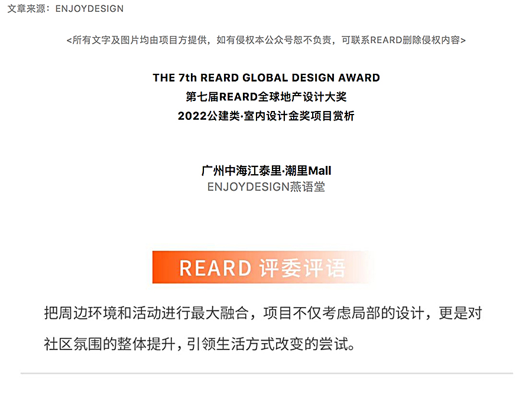The height and width of the screenshot is (395, 532).
Task: Select the copyright disclaimer about 侵权内容
Action: tap(266, 40)
